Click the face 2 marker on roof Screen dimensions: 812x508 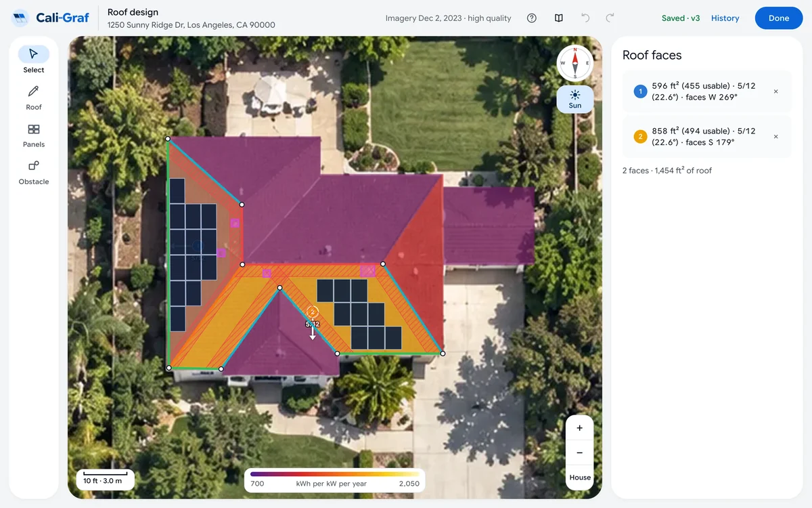pyautogui.click(x=313, y=312)
